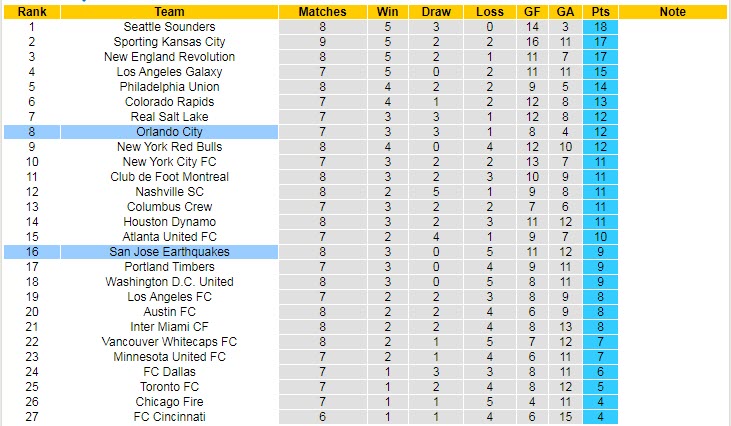The image size is (731, 426).
Task: Click the Pts column header
Action: pyautogui.click(x=600, y=12)
